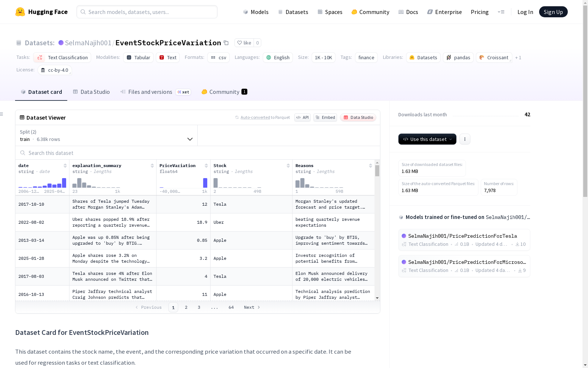This screenshot has height=368, width=588.
Task: Open Models in top navigation
Action: pyautogui.click(x=256, y=12)
